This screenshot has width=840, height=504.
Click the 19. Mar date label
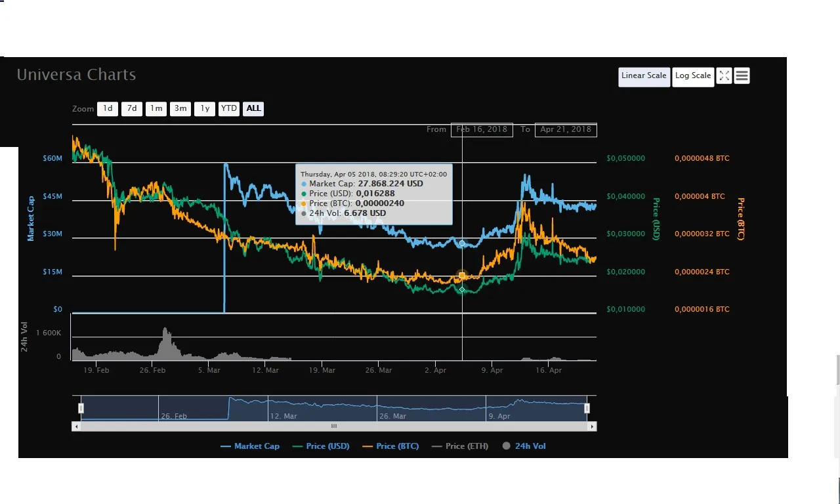tap(322, 371)
